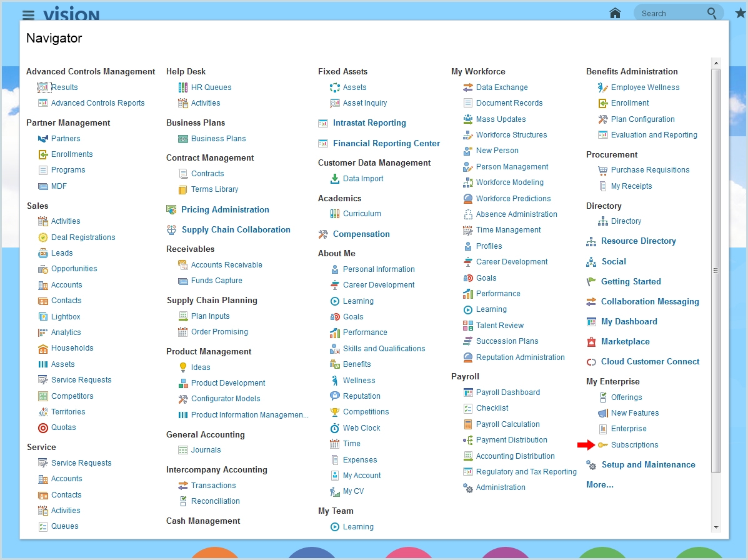Click the scrollbar down arrow
Image resolution: width=748 pixels, height=560 pixels.
716,527
